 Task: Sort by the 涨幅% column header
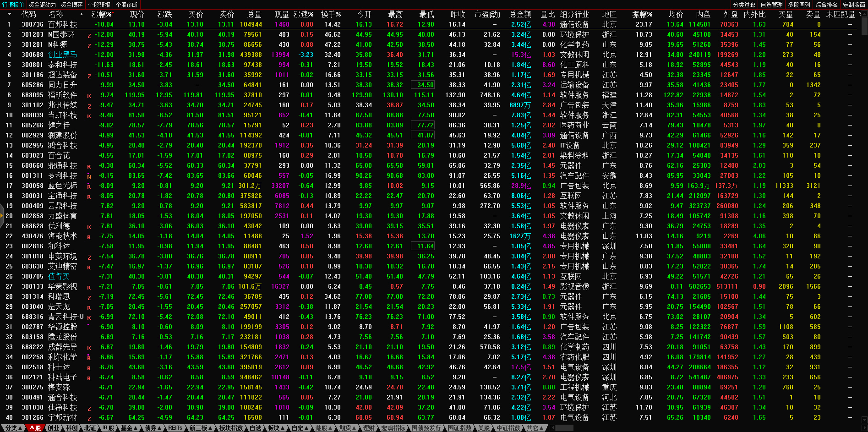[x=102, y=14]
